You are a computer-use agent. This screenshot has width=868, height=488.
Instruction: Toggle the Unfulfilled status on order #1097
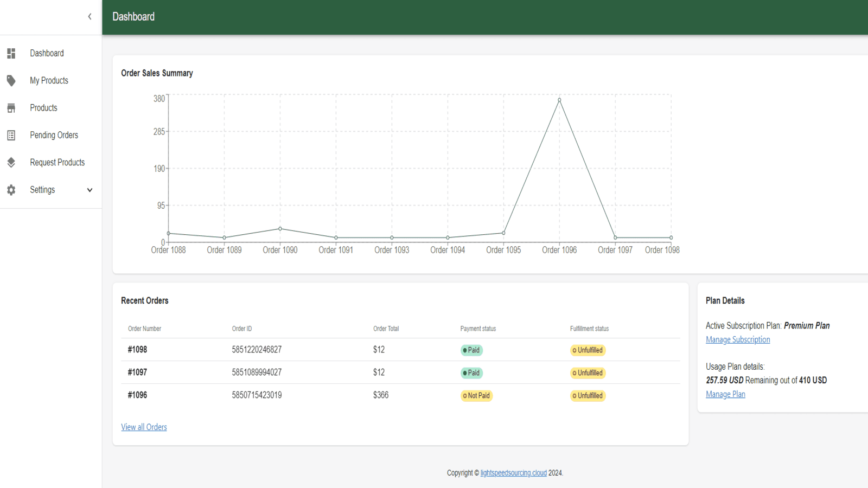[x=588, y=373]
